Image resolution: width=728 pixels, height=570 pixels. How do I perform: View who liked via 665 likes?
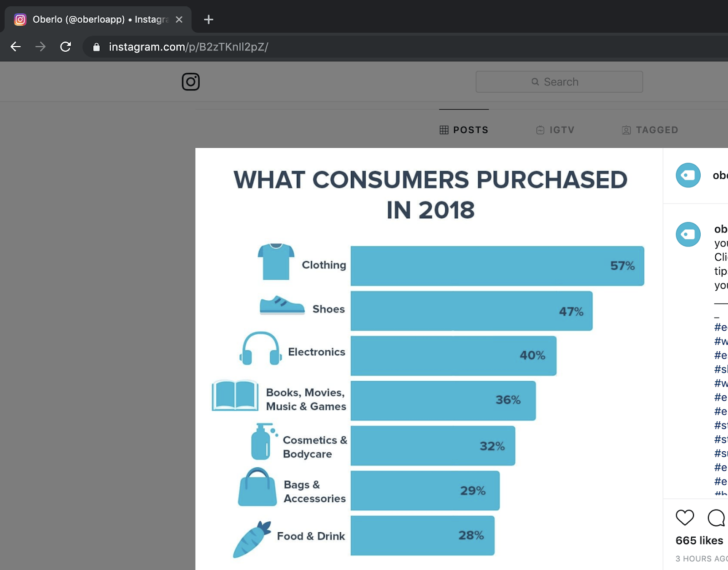click(699, 540)
